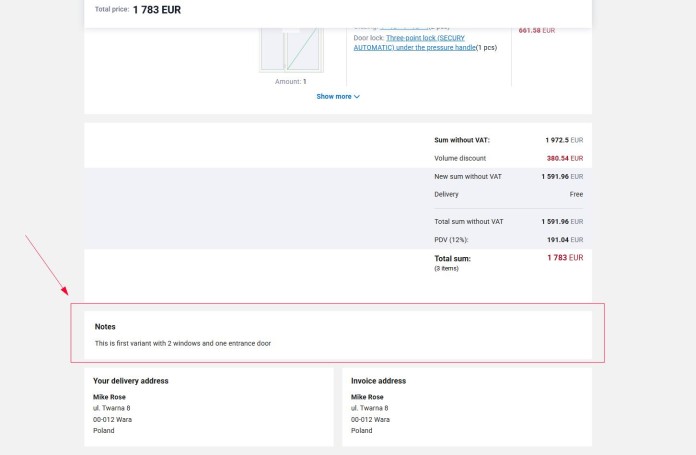Click the red Total sum 1 783 EUR value

pyautogui.click(x=564, y=258)
